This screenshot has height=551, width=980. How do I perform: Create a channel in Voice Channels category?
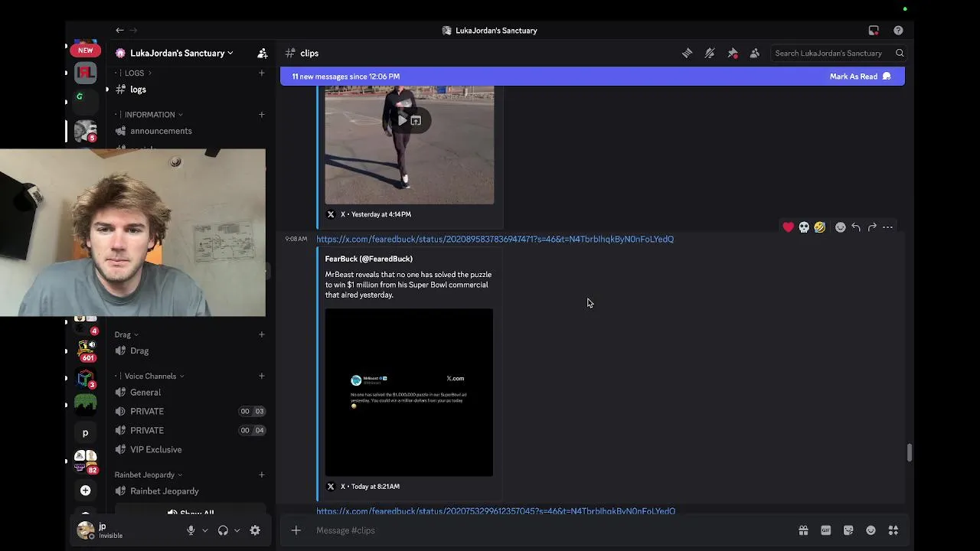pos(261,376)
